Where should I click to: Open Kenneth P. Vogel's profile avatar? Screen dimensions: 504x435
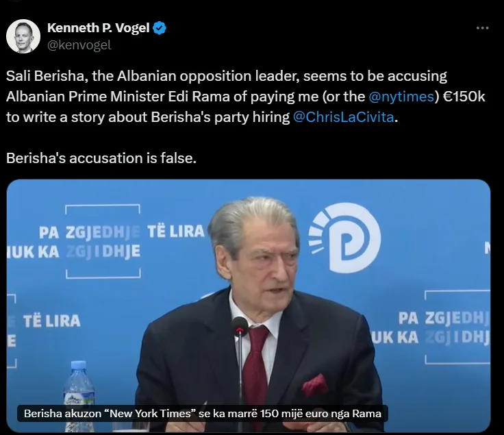(23, 36)
